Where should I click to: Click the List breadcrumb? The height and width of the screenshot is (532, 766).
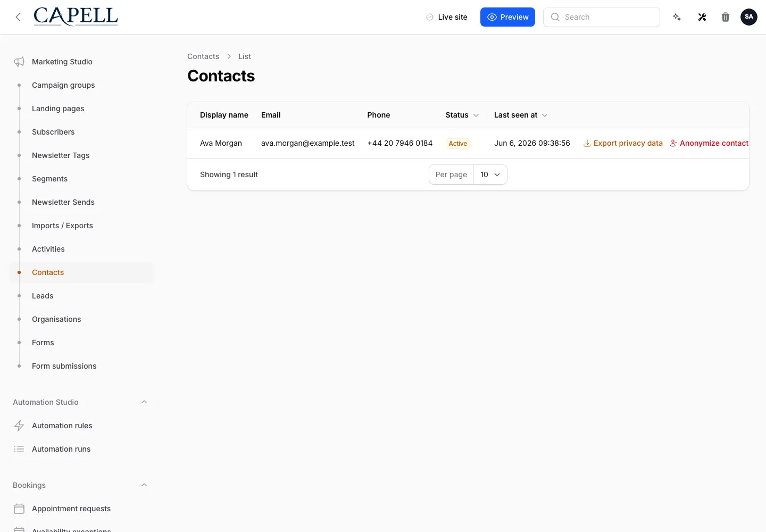245,56
